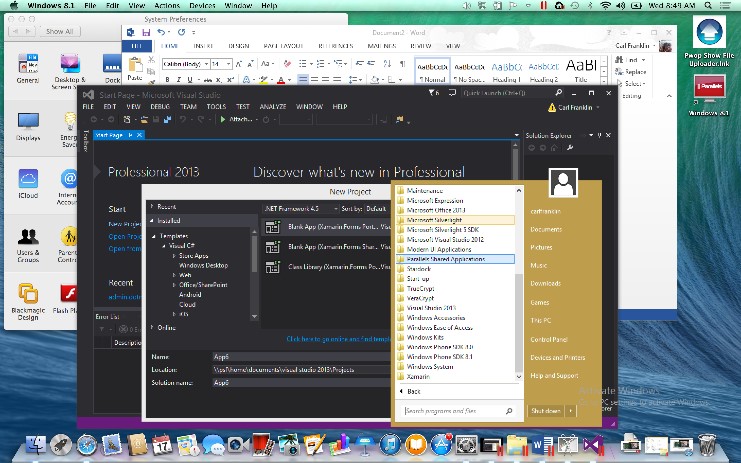Open Windows 8.1 icon on the Mac desktop
The width and height of the screenshot is (741, 463).
tap(708, 95)
